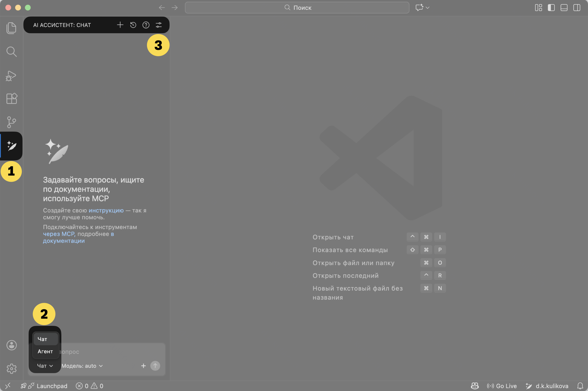Open the Accounts icon
Screen dimensions: 588x391
[x=12, y=345]
